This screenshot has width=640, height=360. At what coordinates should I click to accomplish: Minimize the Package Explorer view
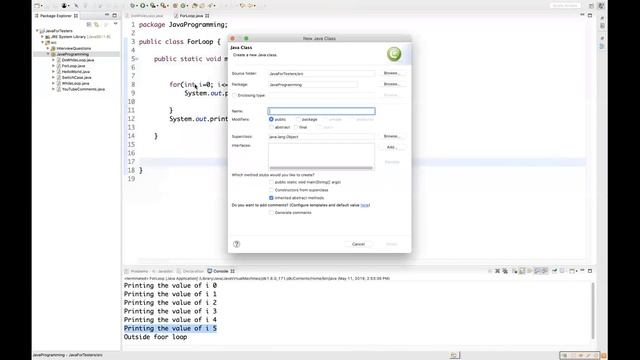(107, 15)
